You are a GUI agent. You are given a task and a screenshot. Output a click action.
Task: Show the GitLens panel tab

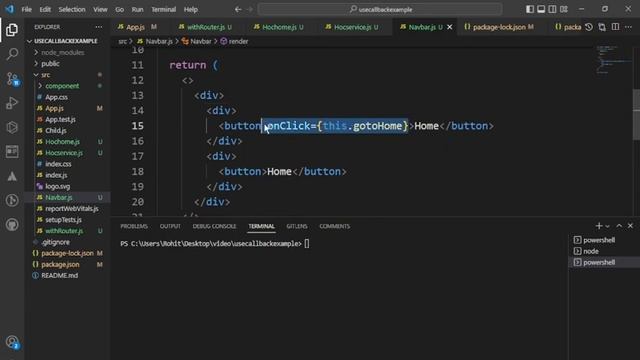coord(297,226)
